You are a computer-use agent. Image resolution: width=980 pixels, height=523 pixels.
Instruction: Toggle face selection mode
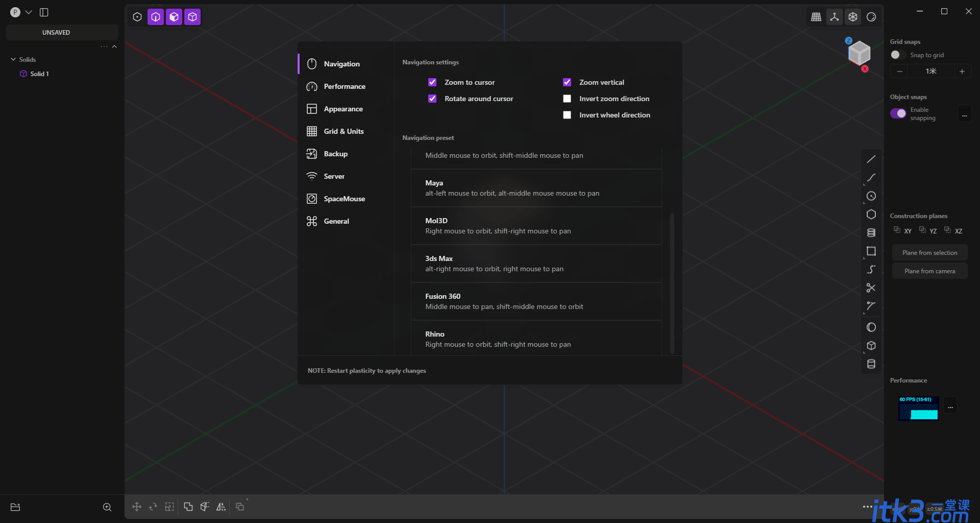tap(174, 17)
